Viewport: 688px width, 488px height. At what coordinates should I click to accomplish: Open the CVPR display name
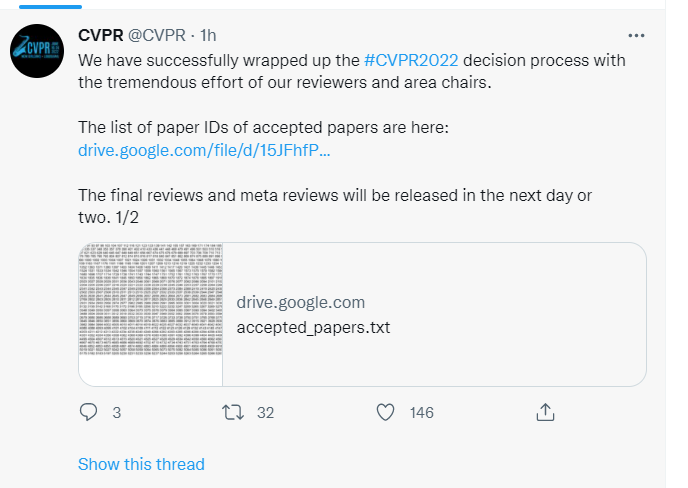[x=100, y=35]
